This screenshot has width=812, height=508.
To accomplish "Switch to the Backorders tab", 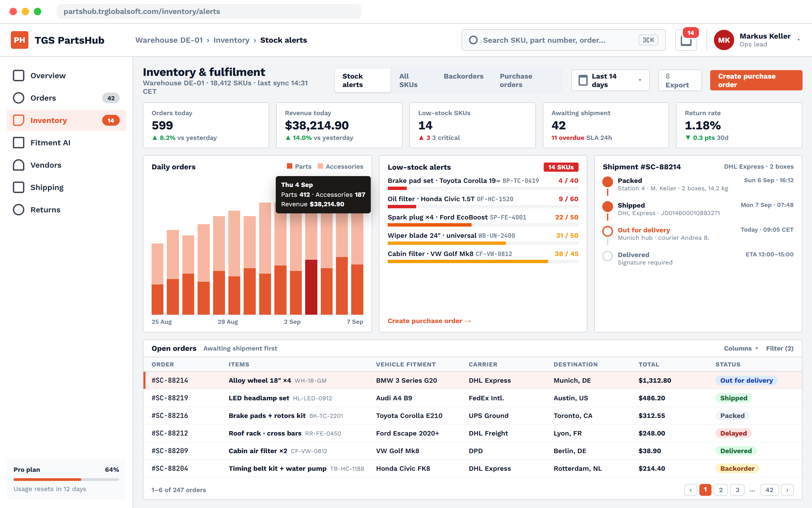I will [463, 76].
